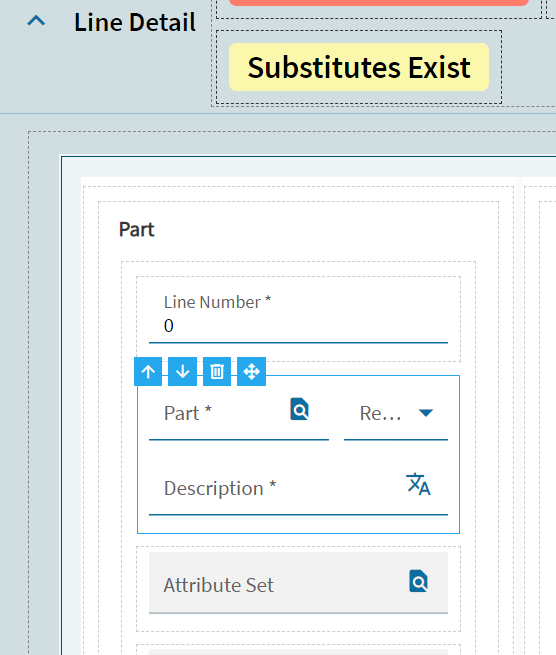Select the Line Number label text
This screenshot has height=655, width=556.
click(217, 302)
